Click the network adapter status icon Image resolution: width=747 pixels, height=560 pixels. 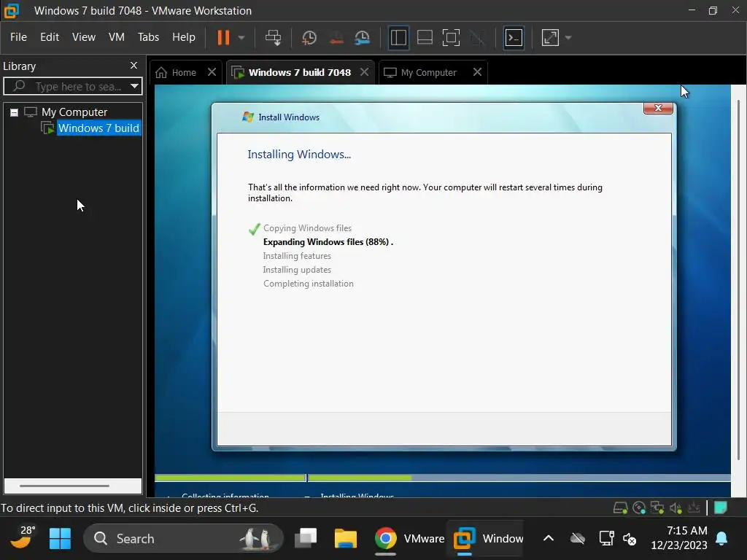(657, 508)
